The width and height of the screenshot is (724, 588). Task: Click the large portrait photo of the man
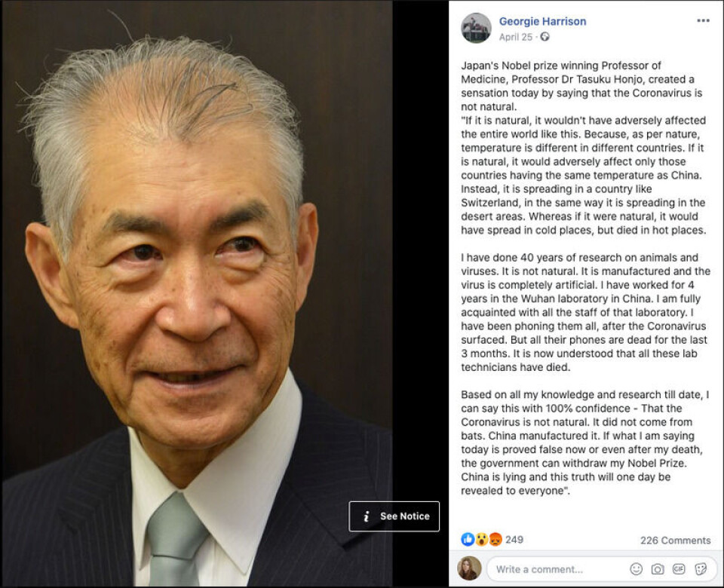(197, 293)
